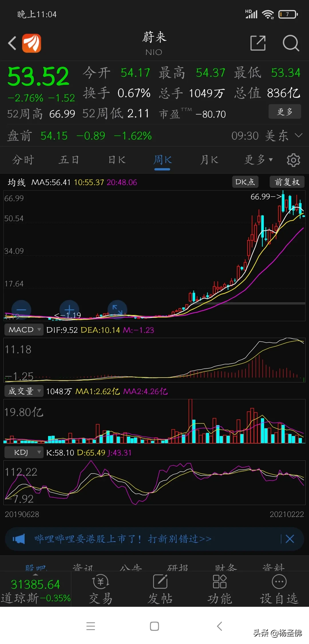Tap the KDJ line chart panel

(x=154, y=482)
